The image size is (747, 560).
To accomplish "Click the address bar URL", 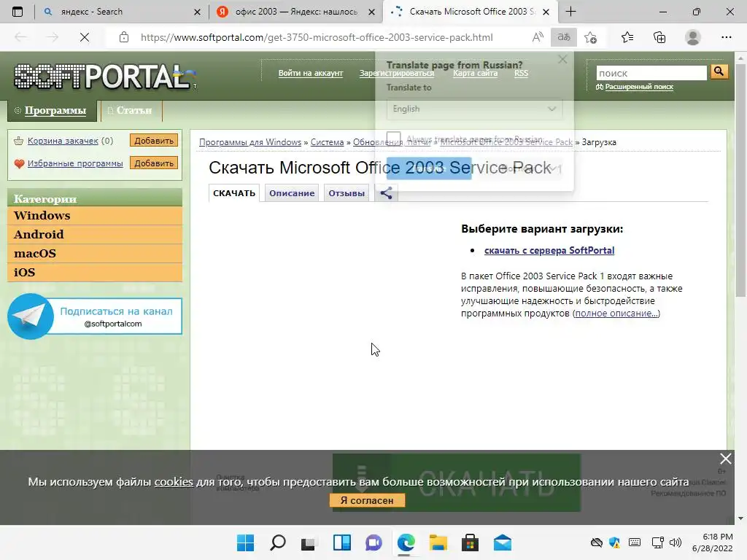I will [317, 37].
